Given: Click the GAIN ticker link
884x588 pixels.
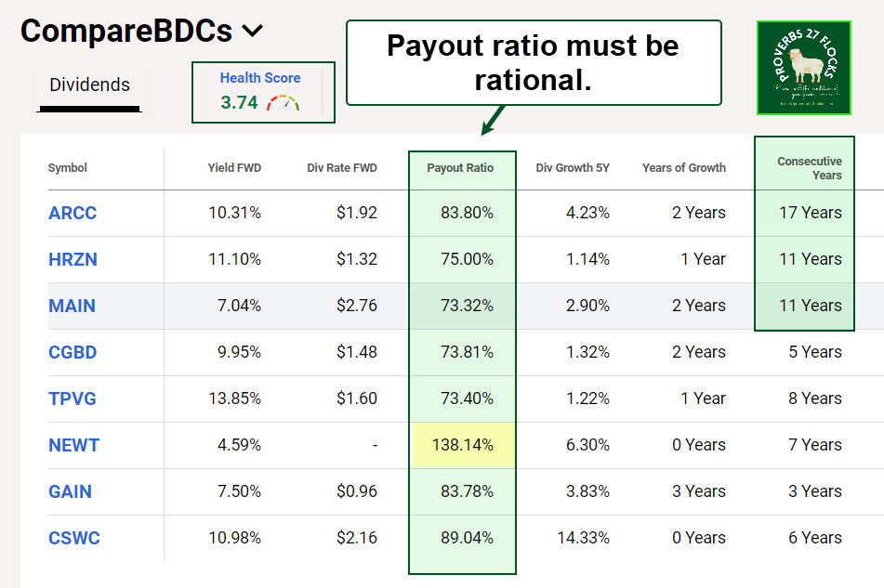Looking at the screenshot, I should [70, 491].
